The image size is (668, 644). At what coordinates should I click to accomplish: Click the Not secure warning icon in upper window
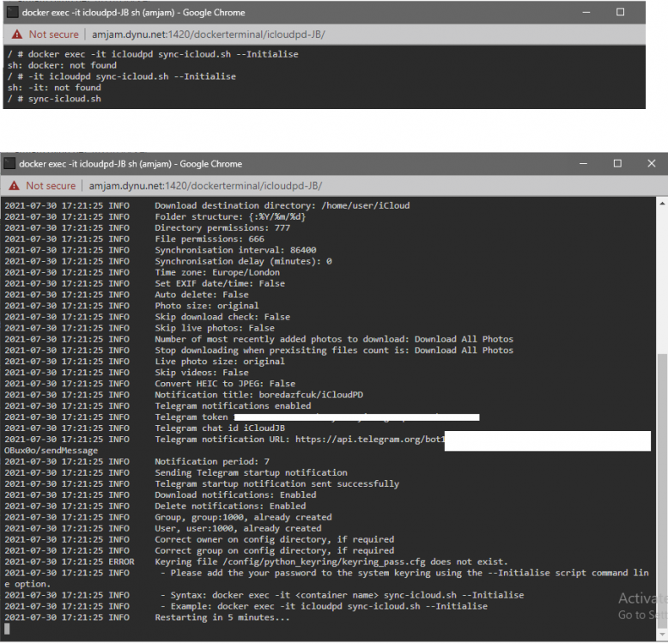(x=17, y=34)
